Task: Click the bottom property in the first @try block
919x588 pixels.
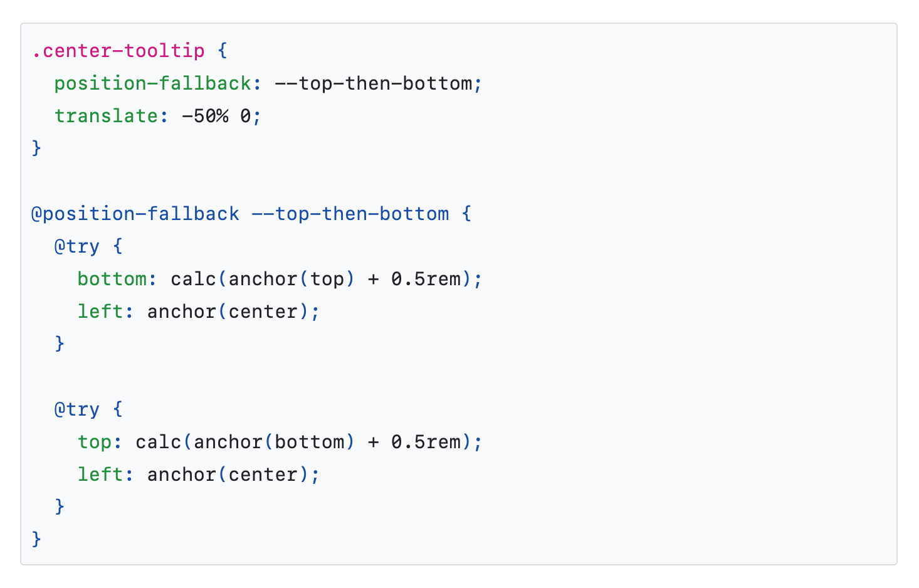Action: point(112,279)
